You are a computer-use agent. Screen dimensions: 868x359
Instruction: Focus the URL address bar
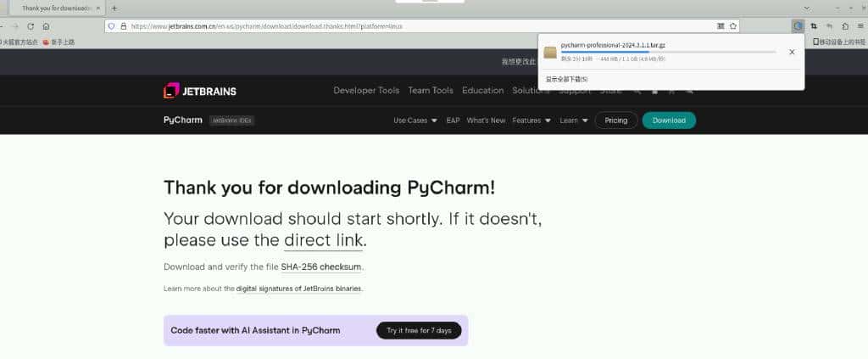(x=420, y=26)
